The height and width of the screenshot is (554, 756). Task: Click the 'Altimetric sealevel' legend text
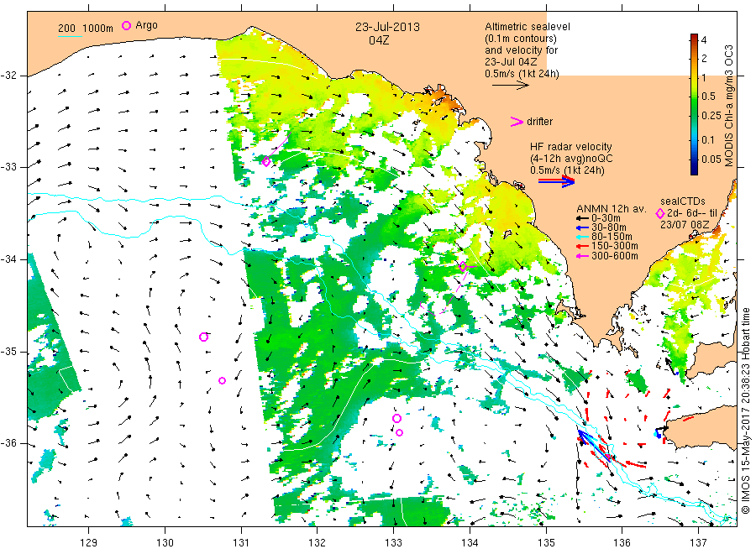point(528,27)
